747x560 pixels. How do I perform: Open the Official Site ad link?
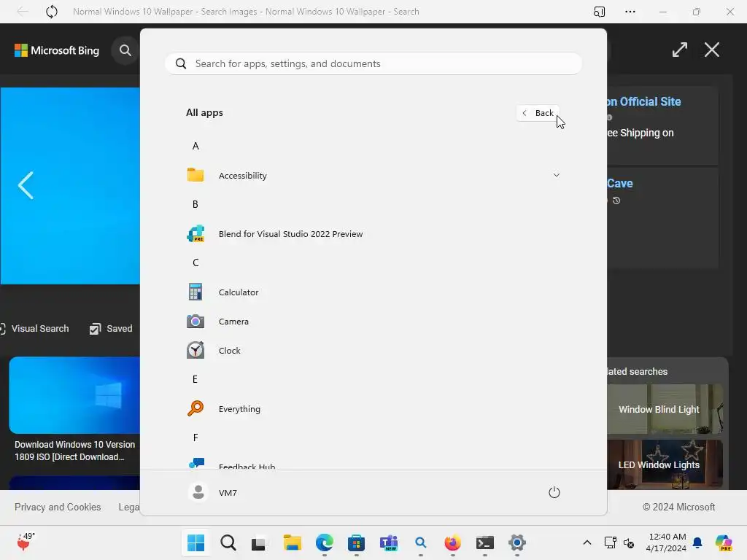pyautogui.click(x=643, y=101)
